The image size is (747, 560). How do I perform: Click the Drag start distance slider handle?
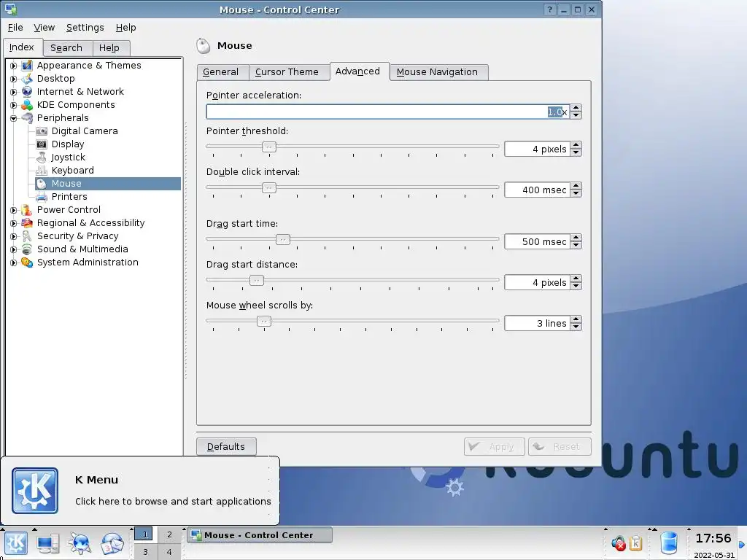point(257,281)
